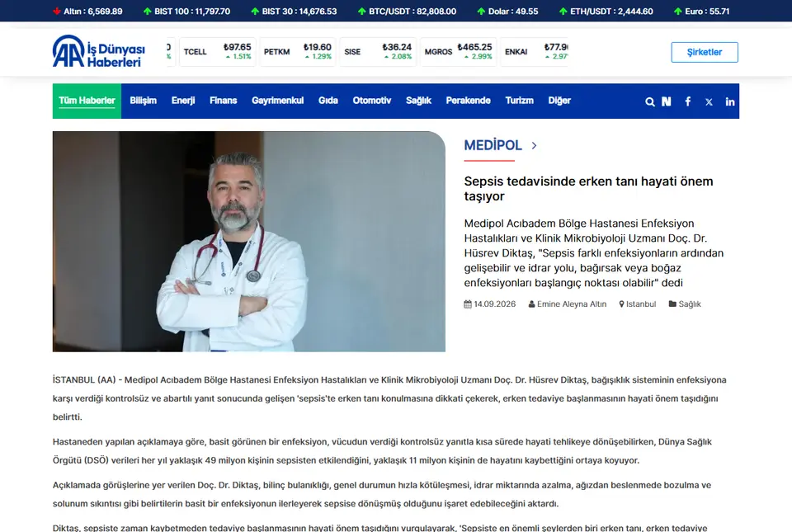Open the Bilişim menu item
792x532 pixels.
[x=143, y=101]
